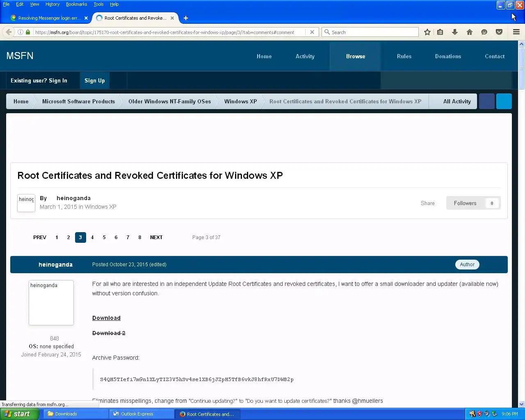
Task: Open Browse in site navigation
Action: [356, 56]
